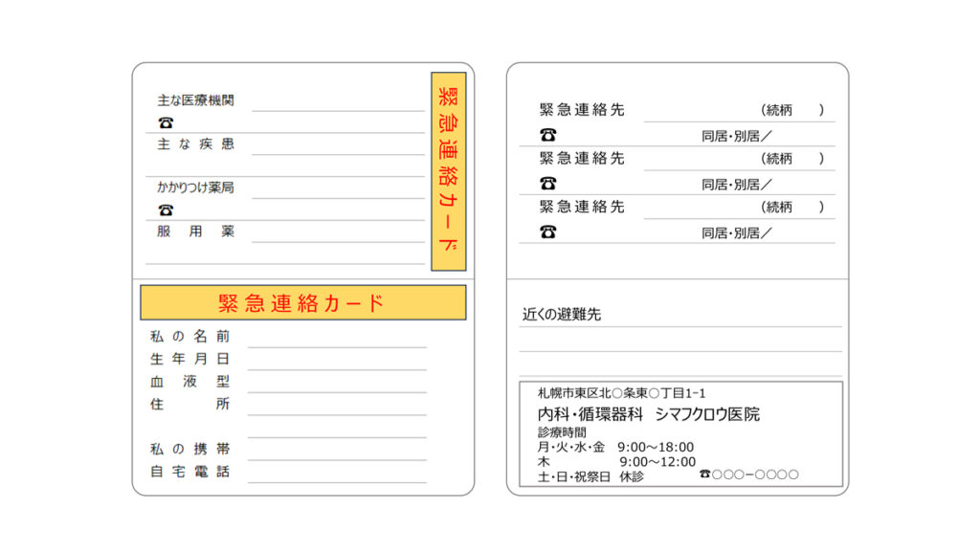Click the vertical yellow 緊急連絡カード banner
The image size is (980, 551).
[x=448, y=171]
